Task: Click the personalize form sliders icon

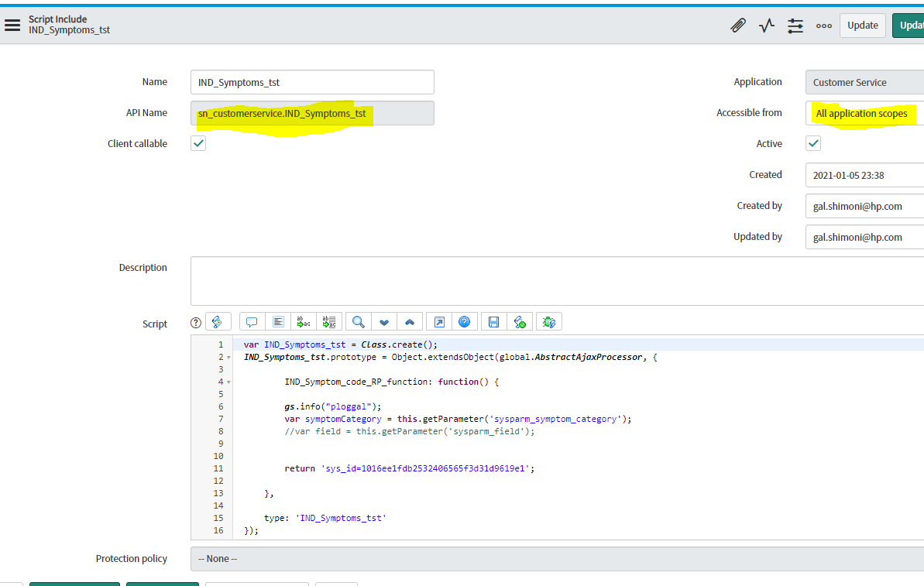Action: click(795, 26)
